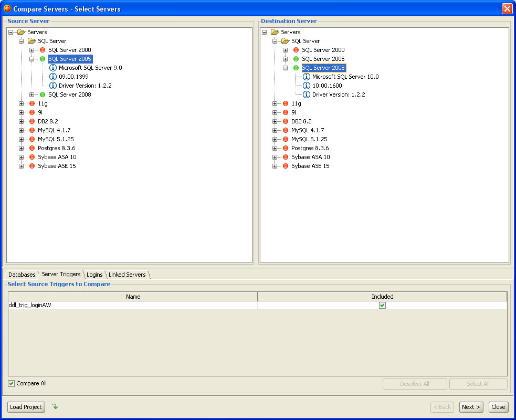Click the red status dot of source SQL Server 2000
This screenshot has width=516, height=420.
coord(43,50)
